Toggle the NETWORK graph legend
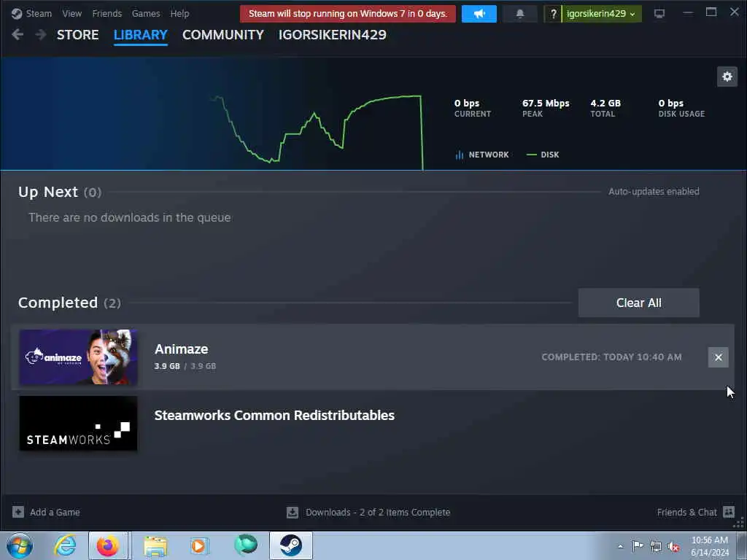 point(482,155)
